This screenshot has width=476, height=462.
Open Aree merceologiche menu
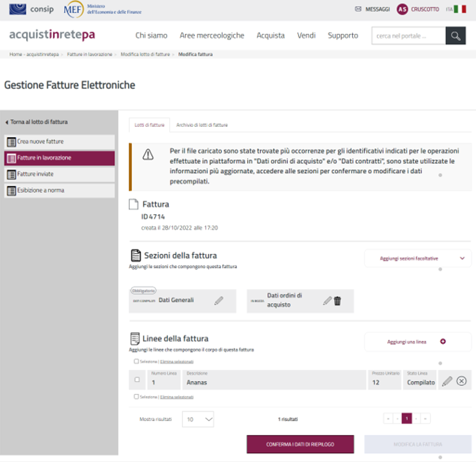[212, 36]
